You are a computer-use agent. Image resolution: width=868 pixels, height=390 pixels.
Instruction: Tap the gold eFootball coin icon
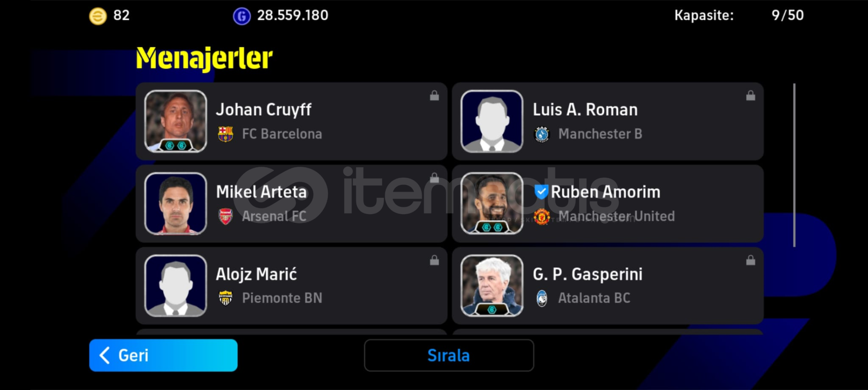point(98,16)
